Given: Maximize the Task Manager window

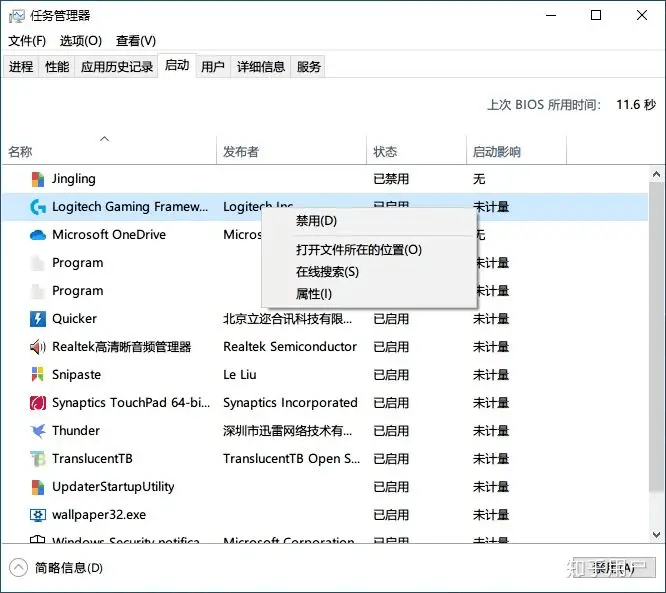Looking at the screenshot, I should coord(596,15).
